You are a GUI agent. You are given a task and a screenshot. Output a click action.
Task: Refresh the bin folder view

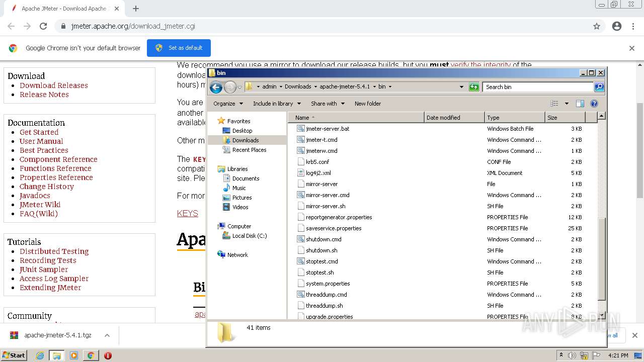tap(474, 87)
